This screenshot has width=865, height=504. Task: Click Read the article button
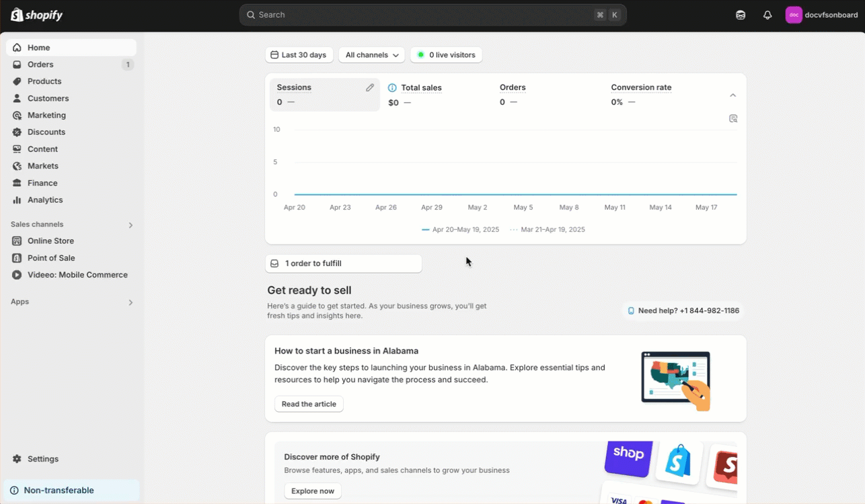coord(309,404)
